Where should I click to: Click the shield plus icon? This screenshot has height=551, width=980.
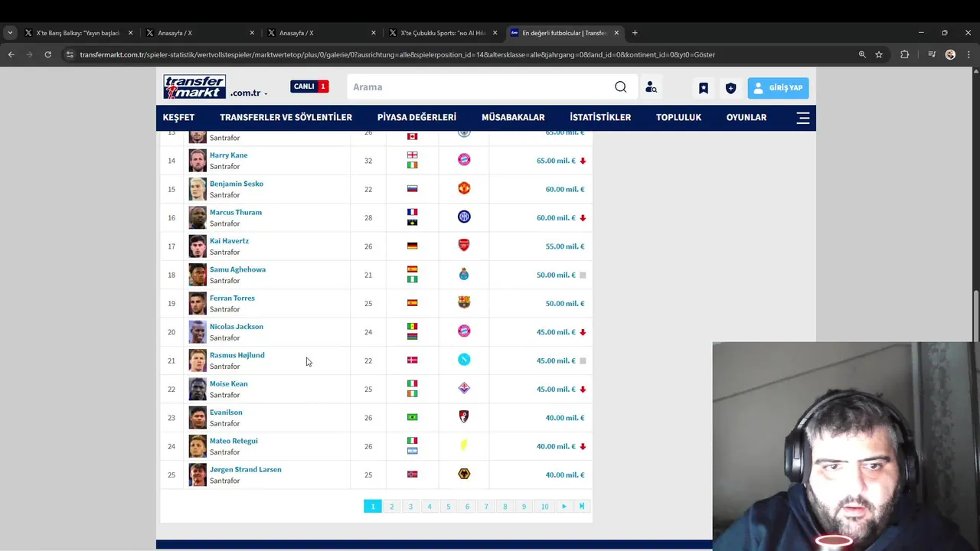coord(730,88)
